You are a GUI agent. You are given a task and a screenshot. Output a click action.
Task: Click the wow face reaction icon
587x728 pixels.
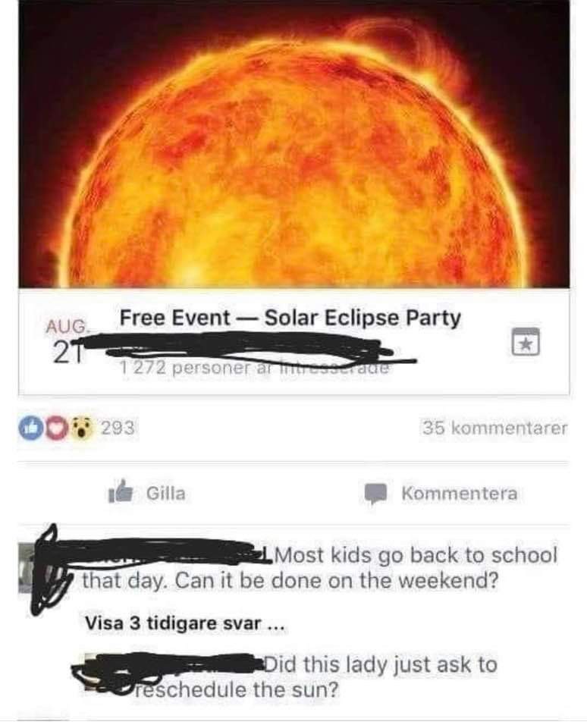coord(82,428)
